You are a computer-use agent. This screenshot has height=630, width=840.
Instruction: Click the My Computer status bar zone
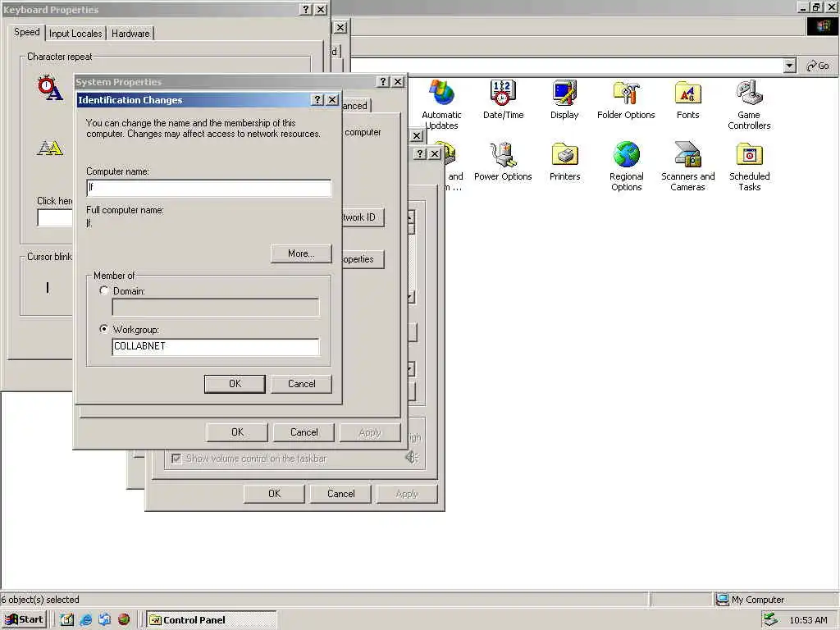tap(774, 600)
